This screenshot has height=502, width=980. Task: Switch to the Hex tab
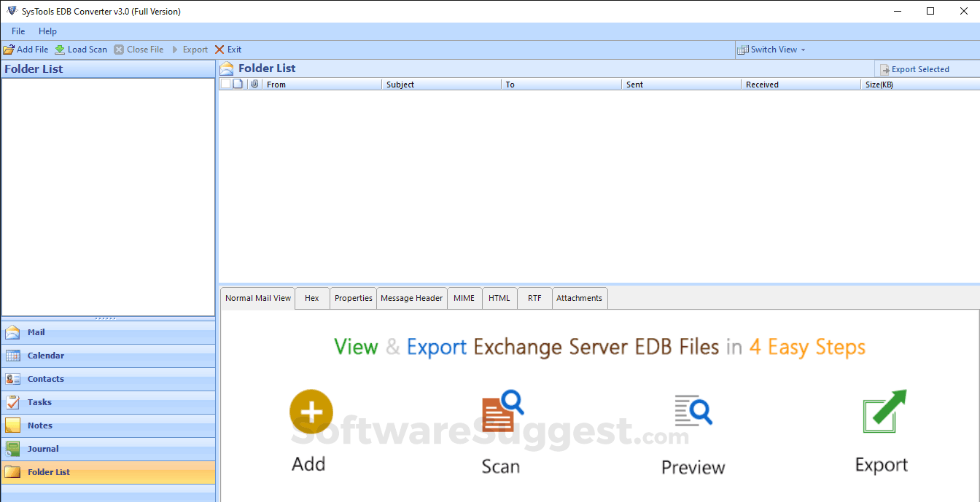[312, 298]
